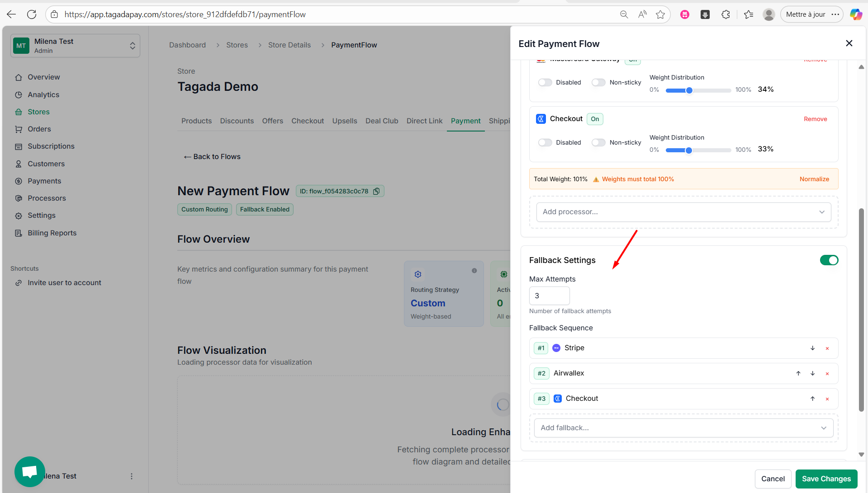Bookmark page with the star icon
This screenshot has width=868, height=493.
click(x=660, y=14)
